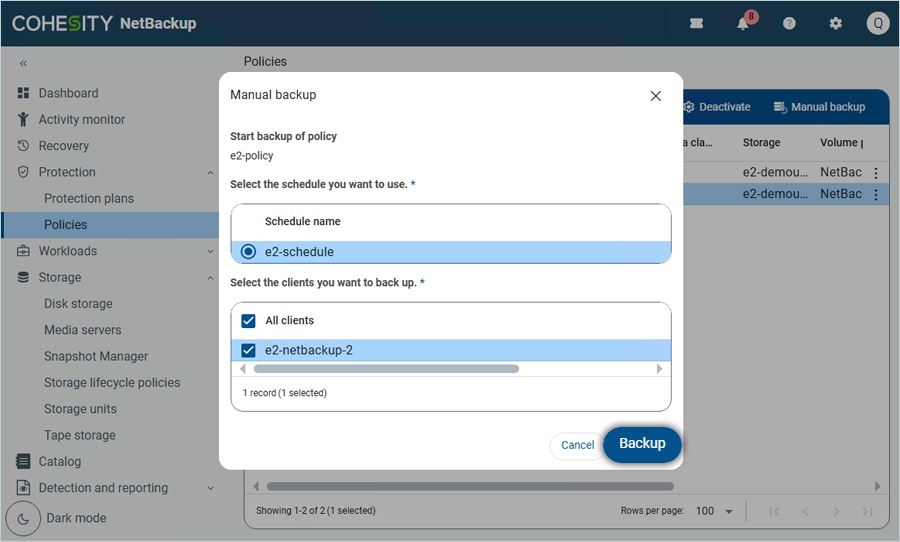Collapse the sidebar with double chevron

click(23, 63)
